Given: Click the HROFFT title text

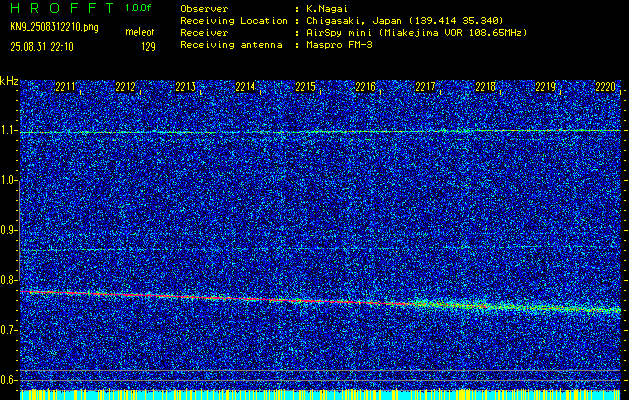Looking at the screenshot, I should (62, 8).
